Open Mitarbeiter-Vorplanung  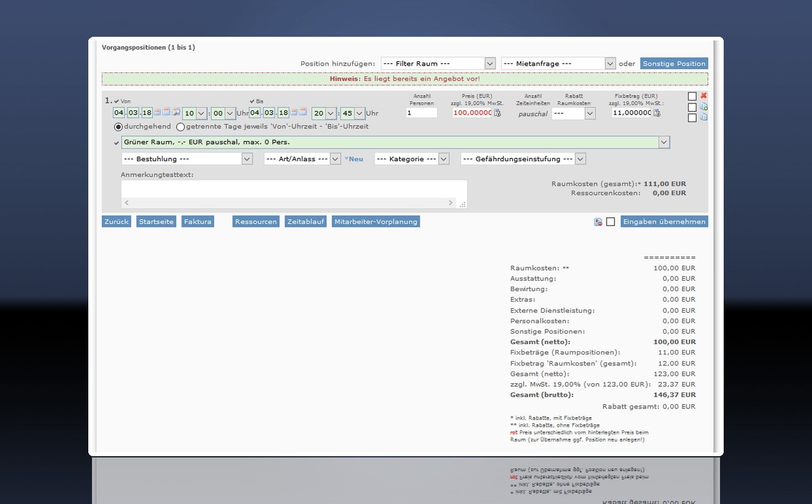pyautogui.click(x=376, y=221)
